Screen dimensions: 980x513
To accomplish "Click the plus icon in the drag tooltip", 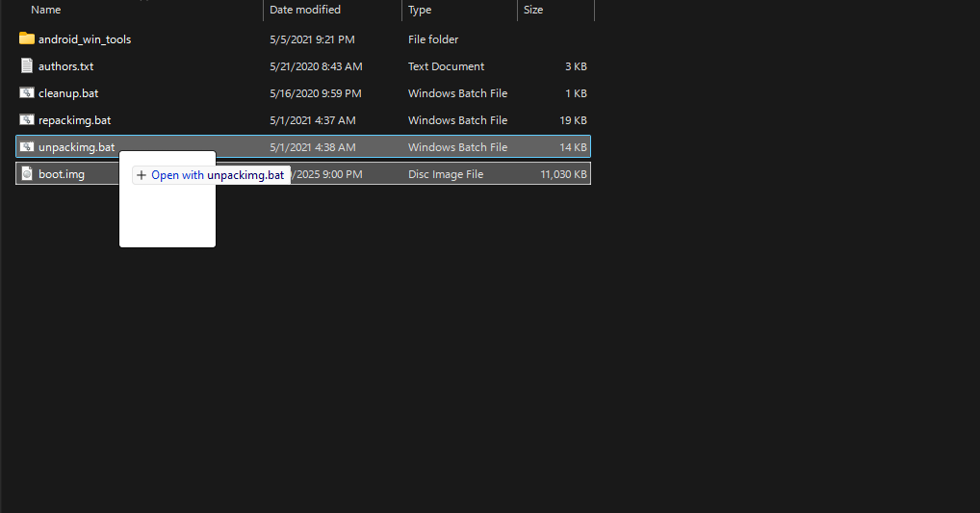I will [x=142, y=175].
